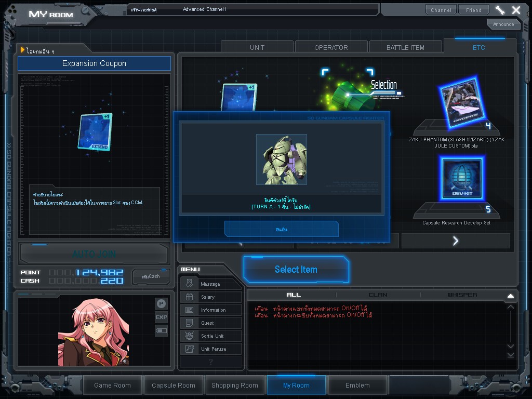Go to Shopping Room
This screenshot has height=399, width=532.
click(x=235, y=385)
